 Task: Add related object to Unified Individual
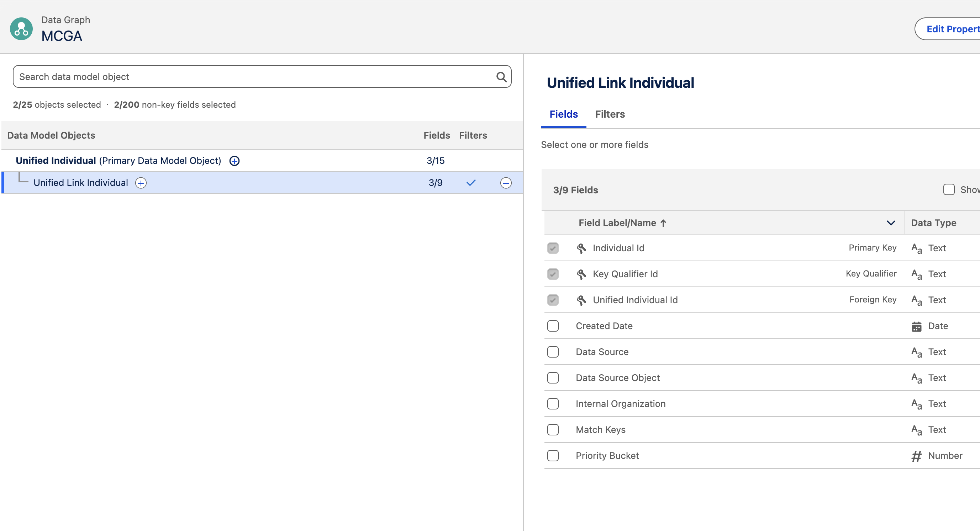point(235,161)
